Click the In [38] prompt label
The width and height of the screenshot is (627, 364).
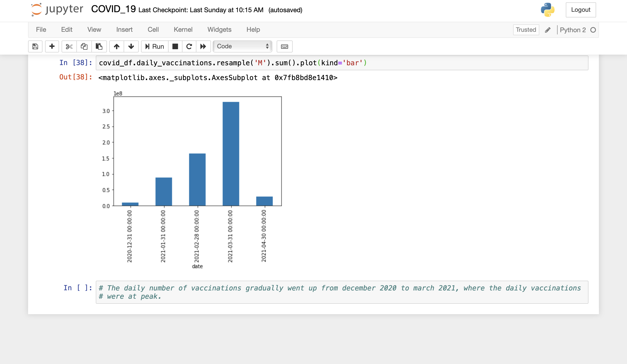pyautogui.click(x=76, y=63)
